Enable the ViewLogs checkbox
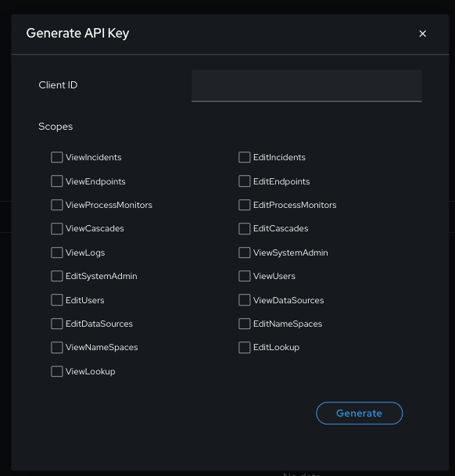455x476 pixels. tap(57, 252)
